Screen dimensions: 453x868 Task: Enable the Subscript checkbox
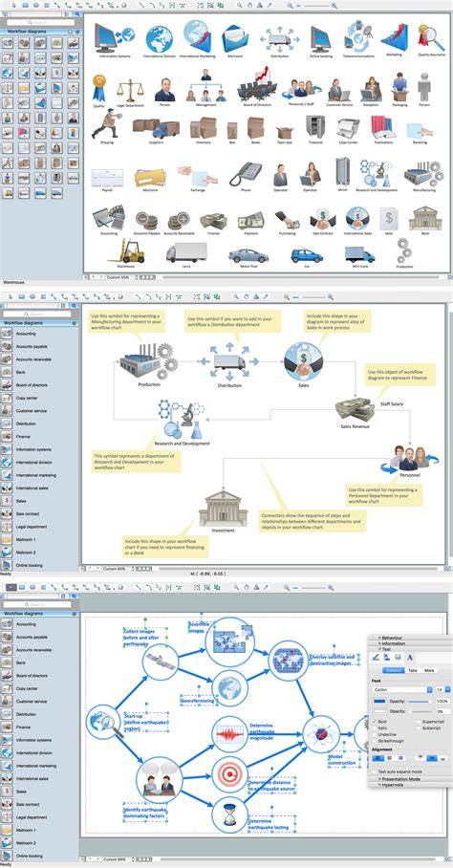click(x=418, y=727)
